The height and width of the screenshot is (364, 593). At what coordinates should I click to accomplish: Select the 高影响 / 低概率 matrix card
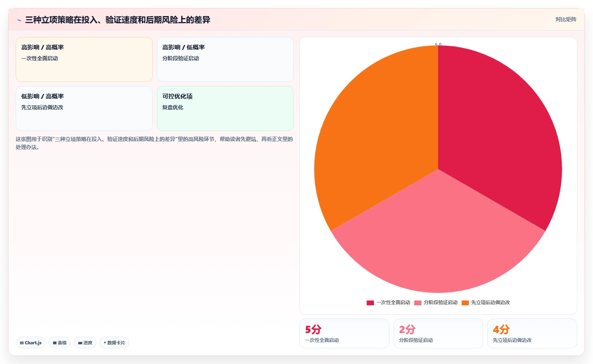pyautogui.click(x=225, y=59)
